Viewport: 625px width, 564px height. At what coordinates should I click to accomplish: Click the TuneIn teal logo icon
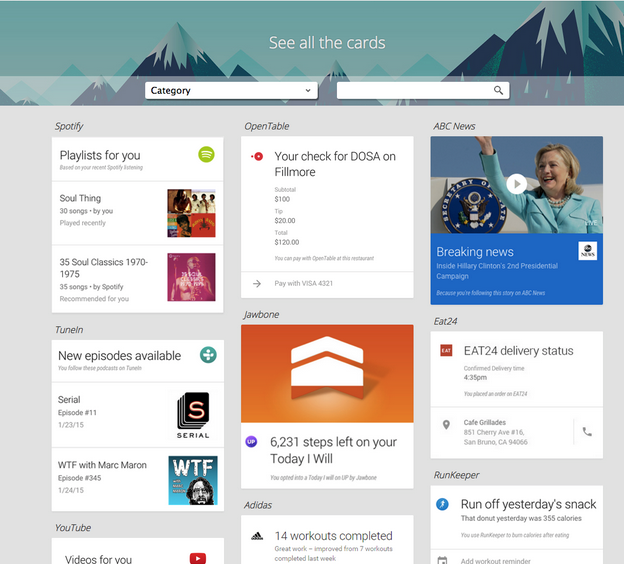pyautogui.click(x=208, y=355)
